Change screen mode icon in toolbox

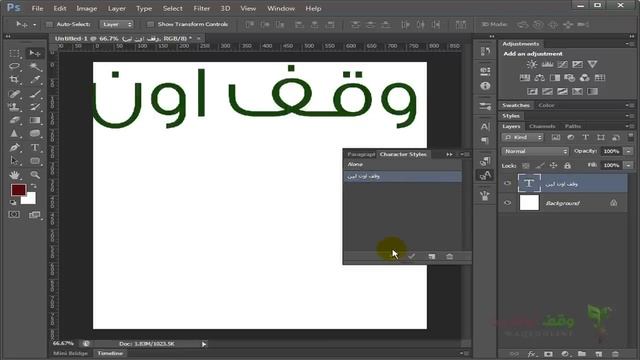(35, 214)
